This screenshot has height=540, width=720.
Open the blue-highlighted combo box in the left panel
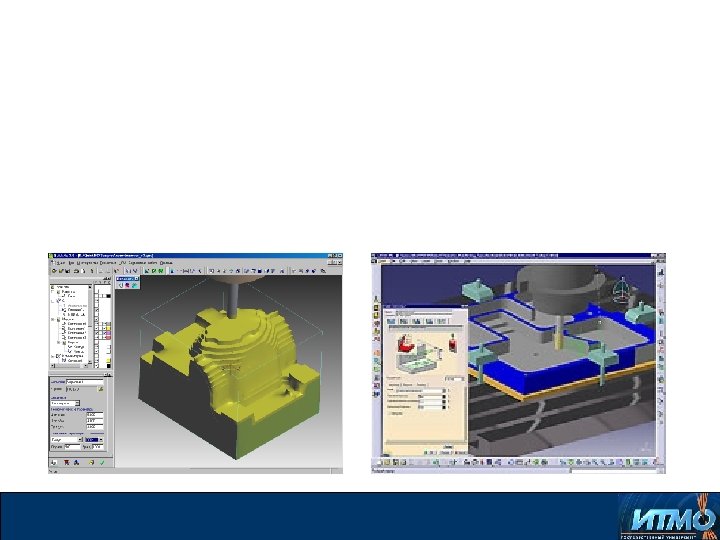click(94, 440)
